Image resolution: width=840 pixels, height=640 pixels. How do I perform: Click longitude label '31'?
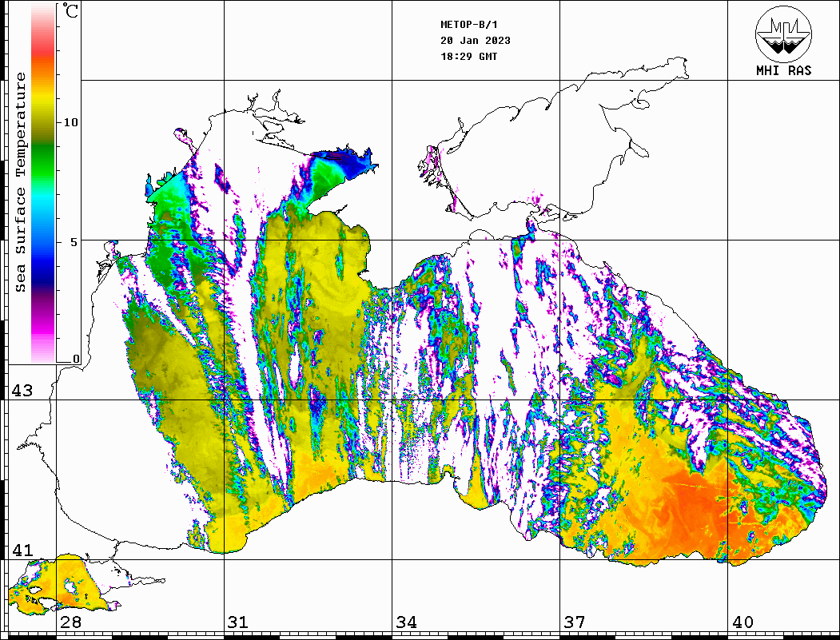click(238, 622)
